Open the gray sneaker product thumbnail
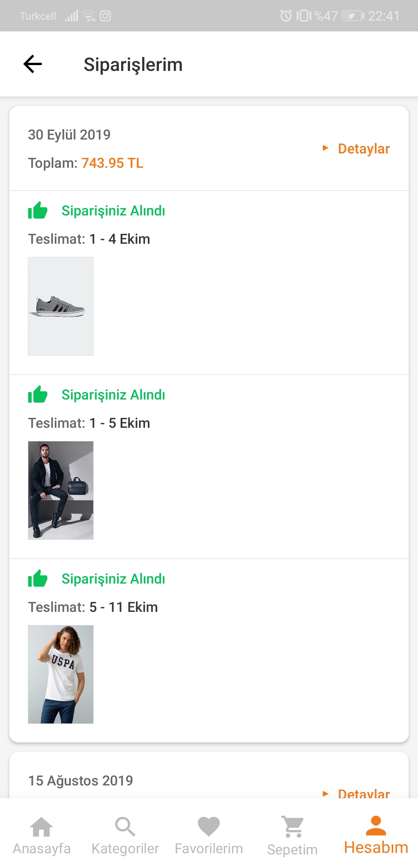The image size is (418, 868). tap(61, 306)
